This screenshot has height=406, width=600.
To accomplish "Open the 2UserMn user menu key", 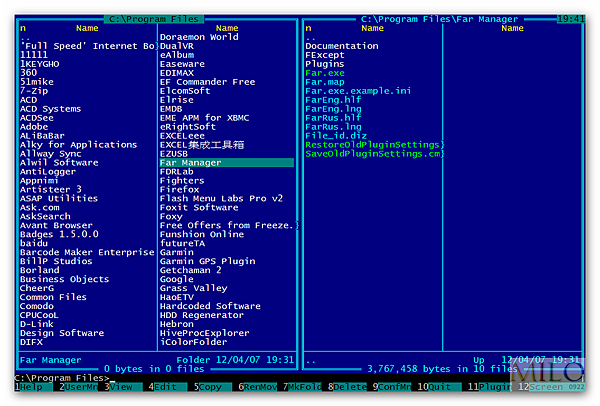I will click(78, 387).
